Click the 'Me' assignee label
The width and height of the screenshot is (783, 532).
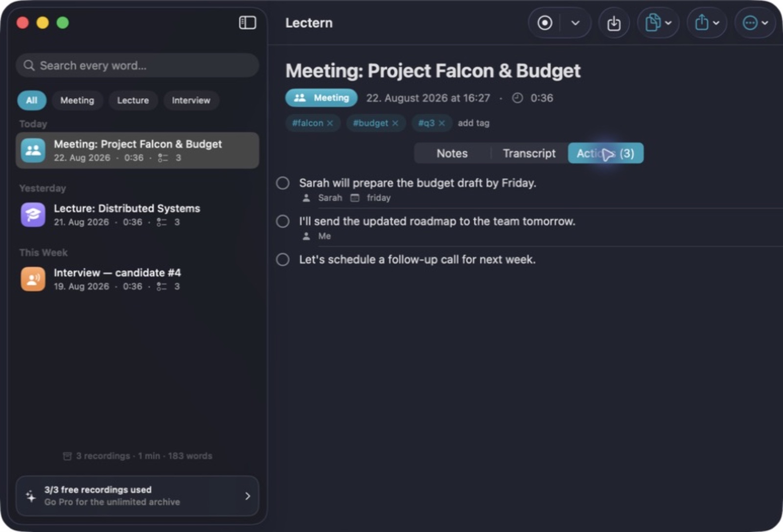point(324,236)
